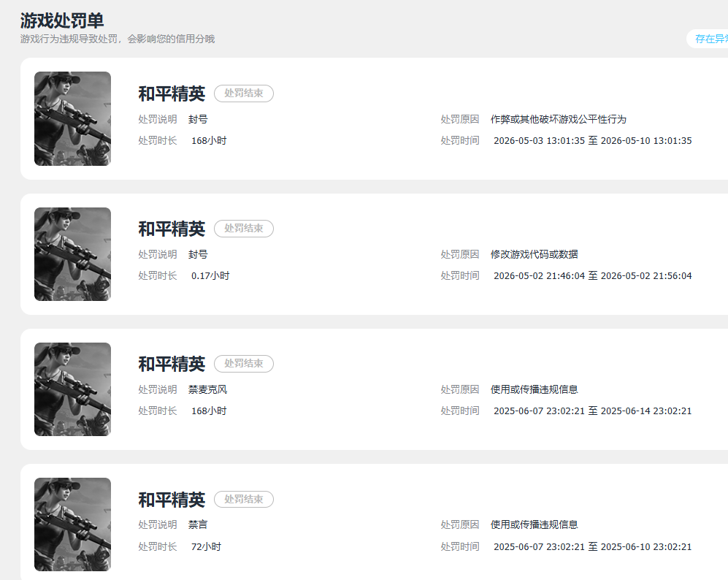Click 168小时 in the 2026-05-03 card
The image size is (728, 580).
(209, 141)
